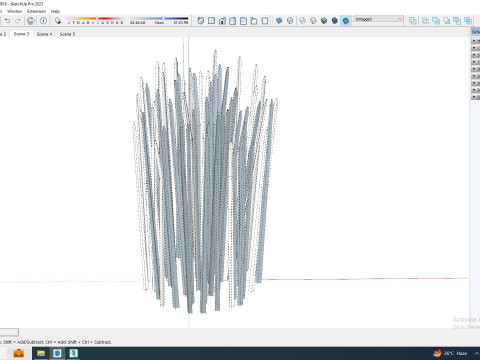This screenshot has height=360, width=480.
Task: Click the Redo arrow icon
Action: 18,21
